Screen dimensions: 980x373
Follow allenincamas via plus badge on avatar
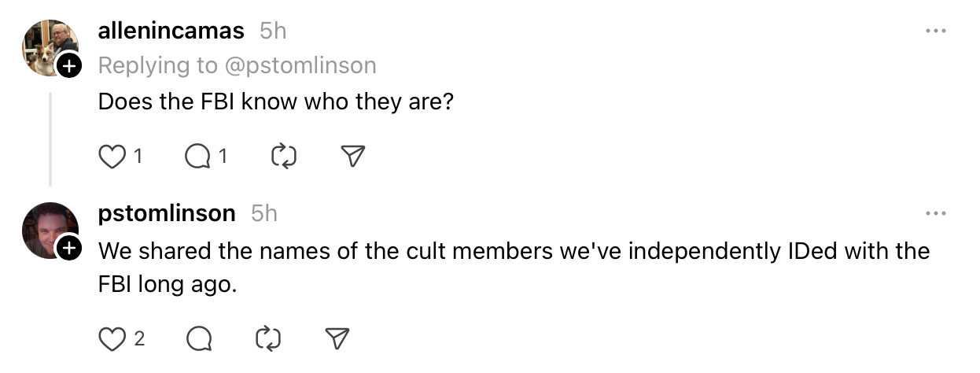point(69,67)
